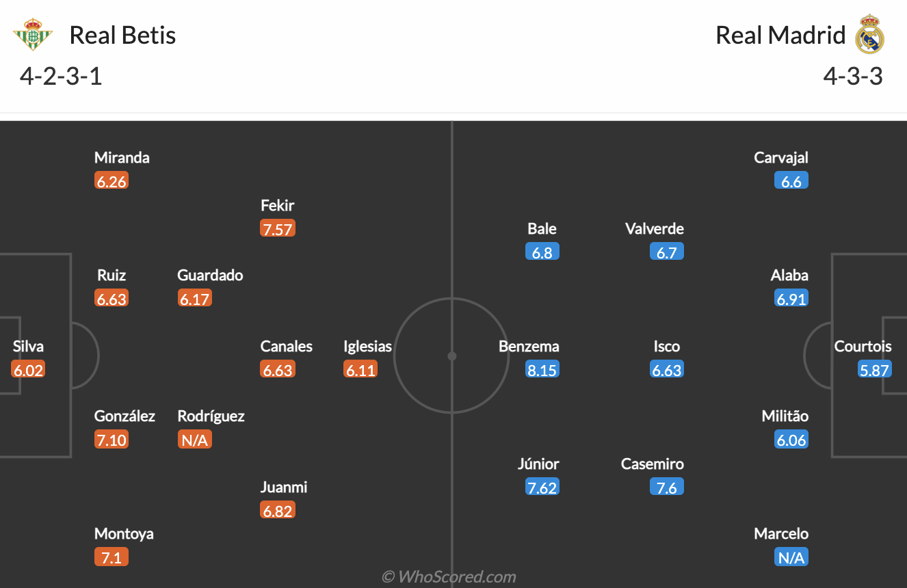Click Alaba's 6.91 rating badge
Image resolution: width=907 pixels, height=588 pixels.
tap(791, 299)
